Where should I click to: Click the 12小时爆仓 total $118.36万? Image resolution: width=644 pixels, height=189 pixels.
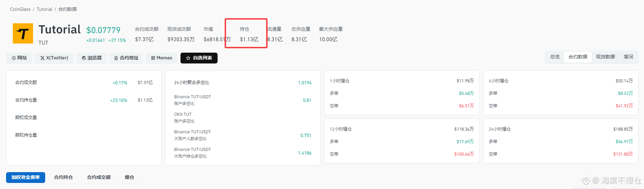pyautogui.click(x=464, y=129)
